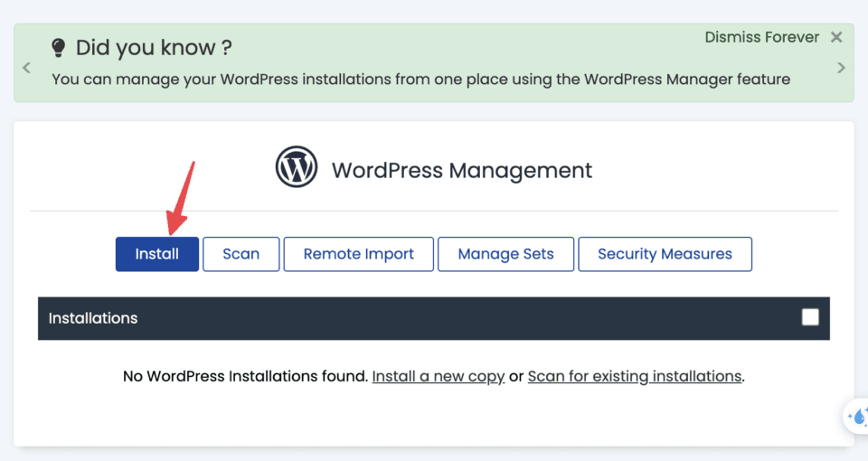Show previous tip with left chevron
Image resolution: width=868 pixels, height=461 pixels.
pyautogui.click(x=26, y=68)
